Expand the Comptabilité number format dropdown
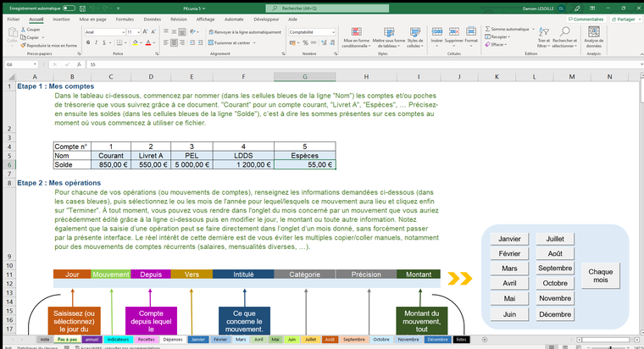This screenshot has width=644, height=349. coord(331,31)
